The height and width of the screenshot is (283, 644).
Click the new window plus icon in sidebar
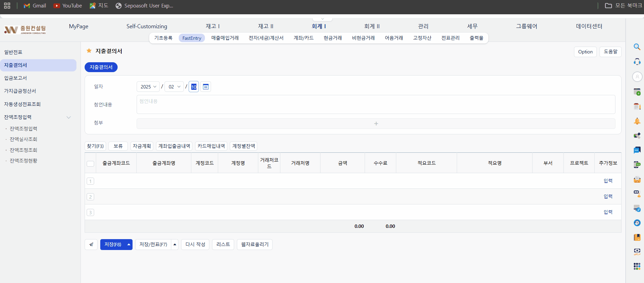(637, 91)
